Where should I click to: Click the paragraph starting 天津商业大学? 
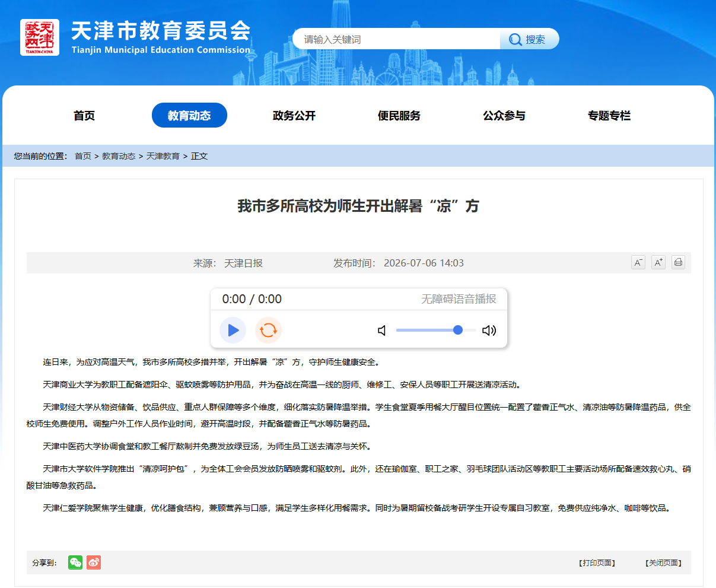282,384
